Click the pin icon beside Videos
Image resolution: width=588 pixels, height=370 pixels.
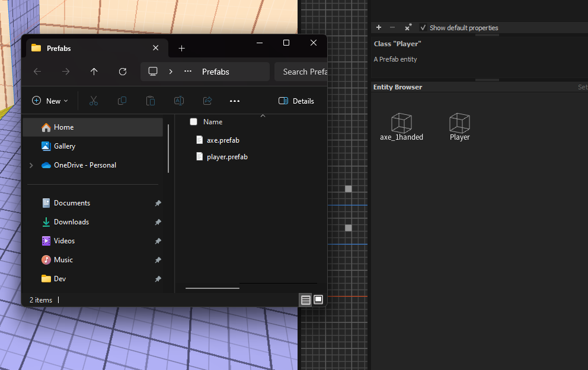[158, 241]
